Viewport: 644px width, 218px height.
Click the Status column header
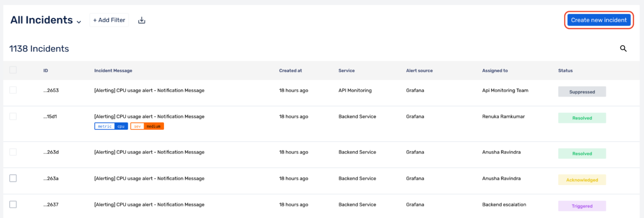pyautogui.click(x=565, y=71)
